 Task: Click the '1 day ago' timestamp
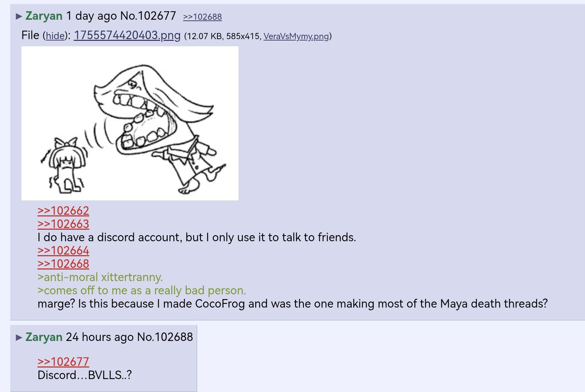pyautogui.click(x=92, y=16)
